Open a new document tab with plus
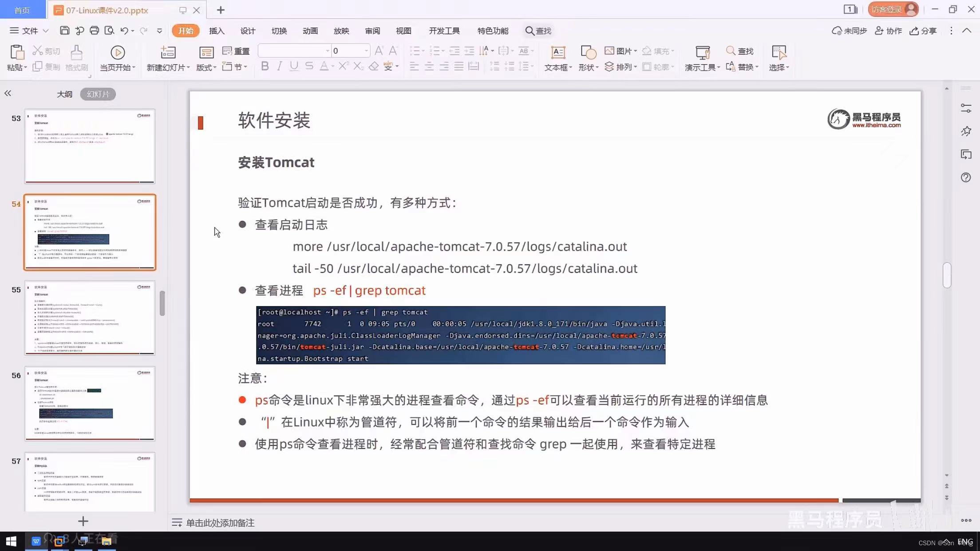Screen dimensions: 980x551 click(221, 10)
